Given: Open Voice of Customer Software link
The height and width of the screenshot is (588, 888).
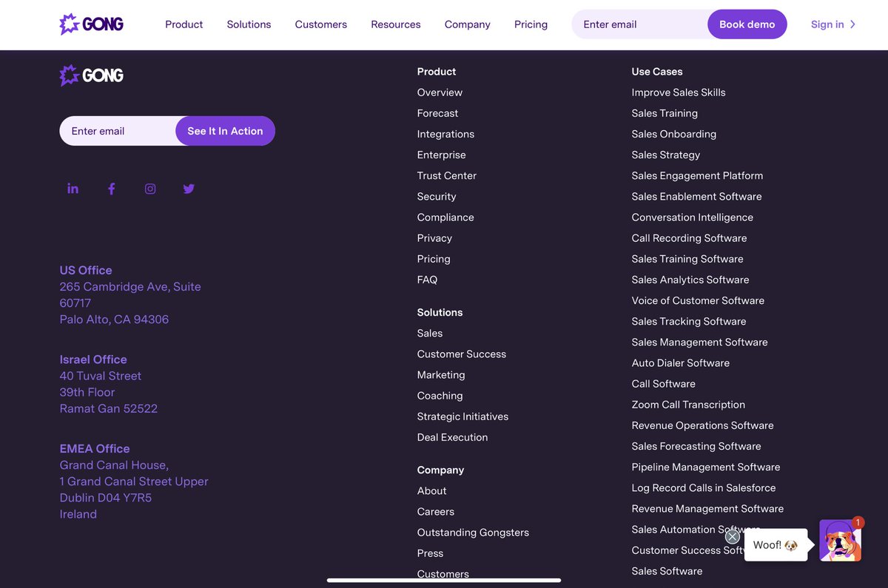Looking at the screenshot, I should point(698,300).
